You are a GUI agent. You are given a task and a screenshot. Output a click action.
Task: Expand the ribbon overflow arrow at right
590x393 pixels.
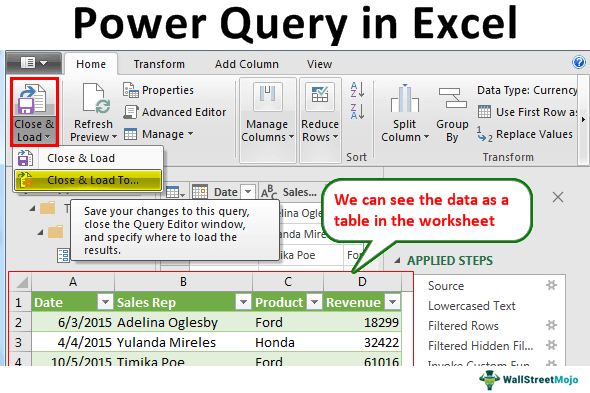click(583, 120)
